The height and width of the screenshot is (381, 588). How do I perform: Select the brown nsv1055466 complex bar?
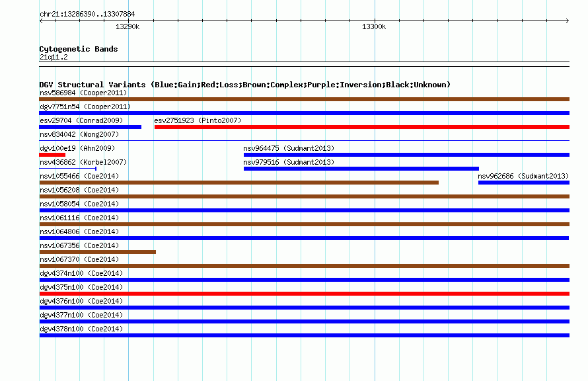[239, 183]
